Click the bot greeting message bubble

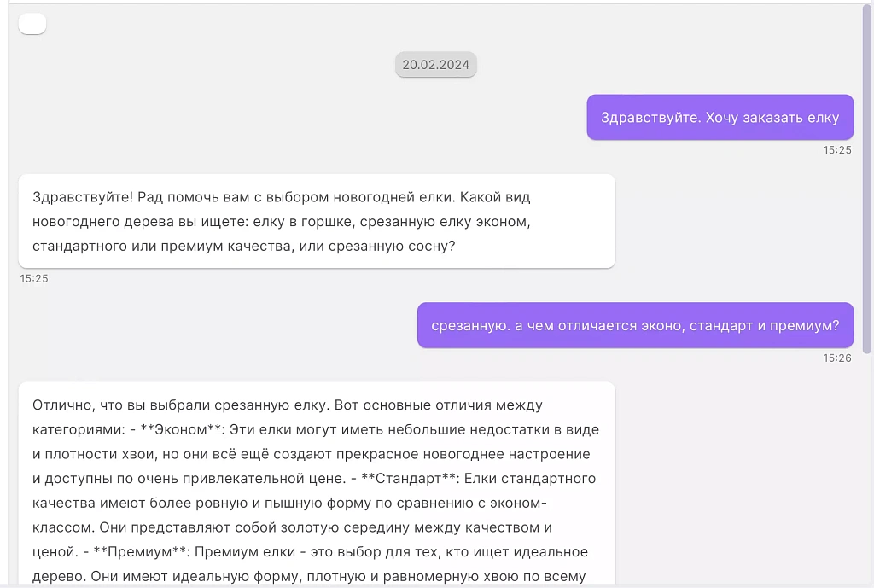click(316, 220)
